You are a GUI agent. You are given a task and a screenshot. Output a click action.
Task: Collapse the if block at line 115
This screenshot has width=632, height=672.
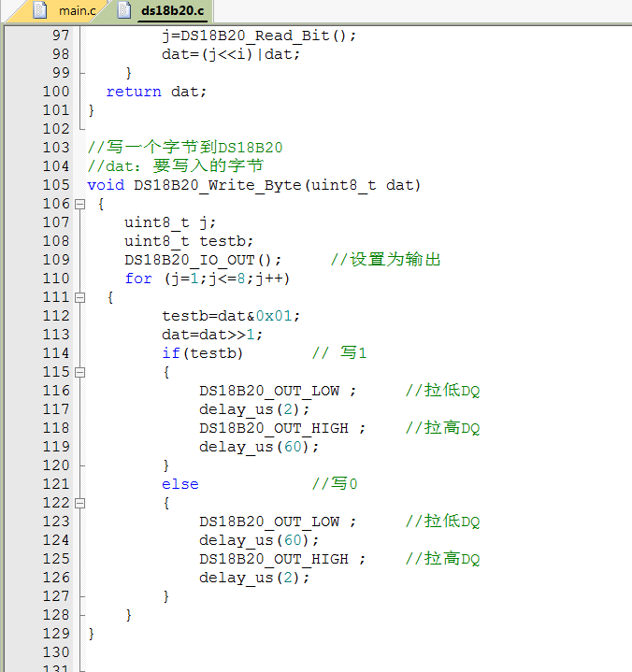(79, 372)
